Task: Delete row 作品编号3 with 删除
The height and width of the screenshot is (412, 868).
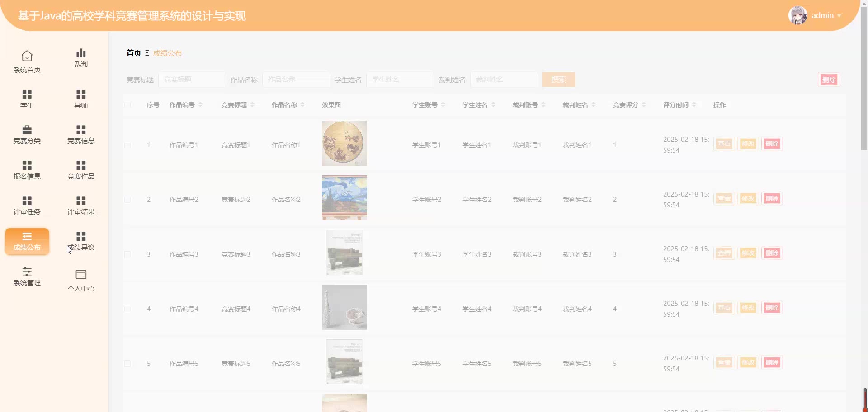Action: coord(772,253)
